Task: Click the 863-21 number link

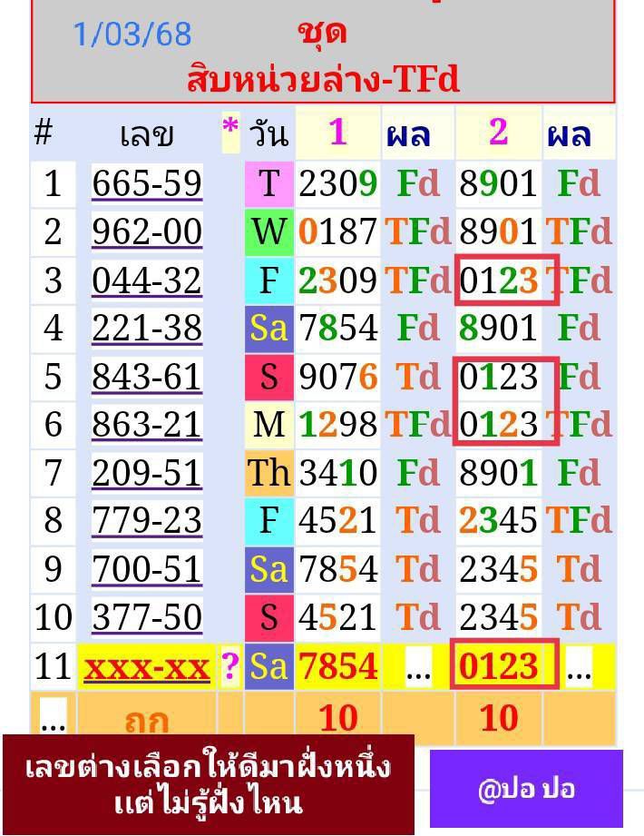Action: [x=147, y=425]
